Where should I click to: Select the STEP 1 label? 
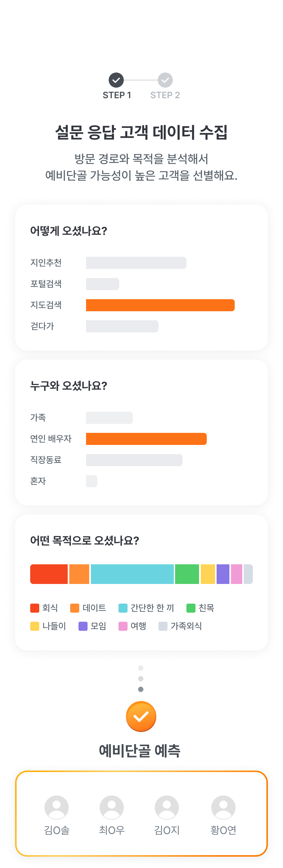(x=117, y=95)
